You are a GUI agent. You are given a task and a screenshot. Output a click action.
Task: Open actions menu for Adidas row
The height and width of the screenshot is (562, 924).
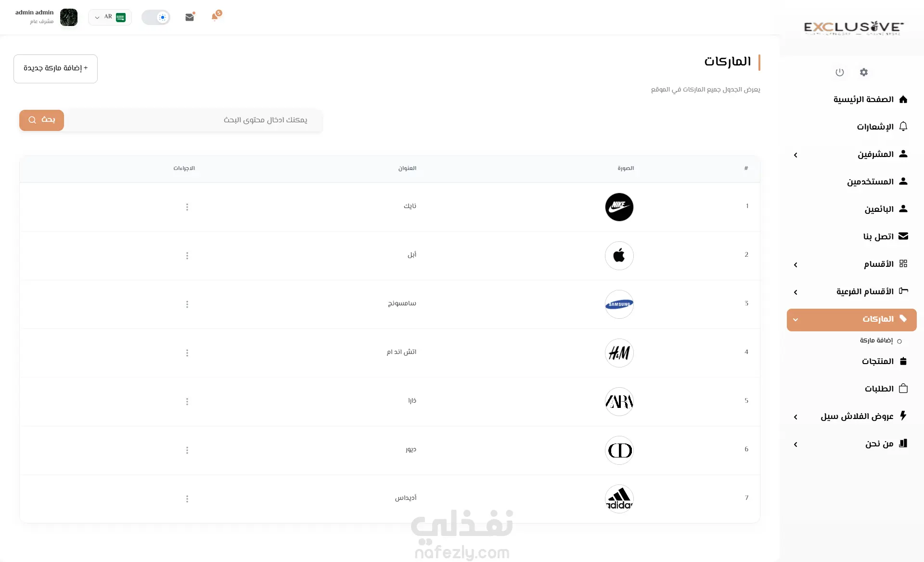187,499
